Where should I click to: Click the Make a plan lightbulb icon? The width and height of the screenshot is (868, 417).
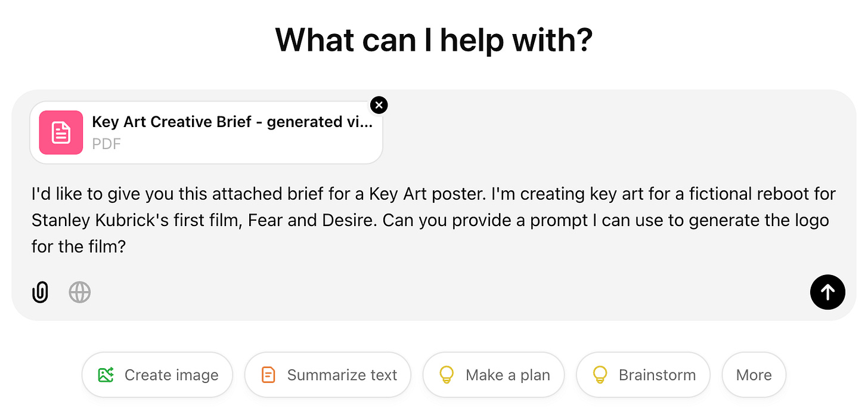[447, 375]
